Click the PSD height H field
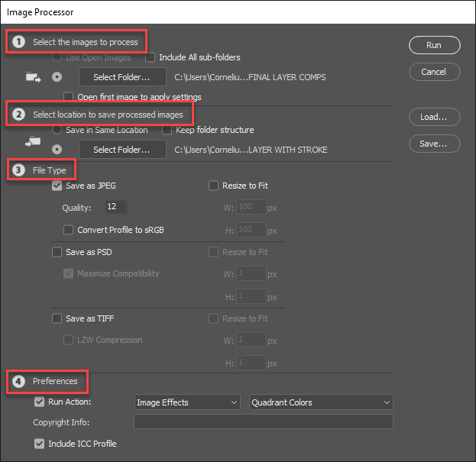The height and width of the screenshot is (462, 476). point(251,296)
